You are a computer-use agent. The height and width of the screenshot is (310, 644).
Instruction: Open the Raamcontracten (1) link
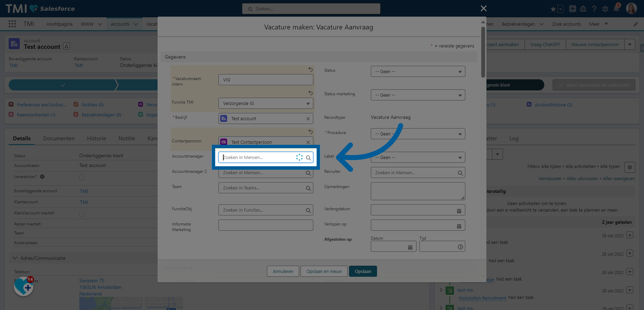point(36,115)
